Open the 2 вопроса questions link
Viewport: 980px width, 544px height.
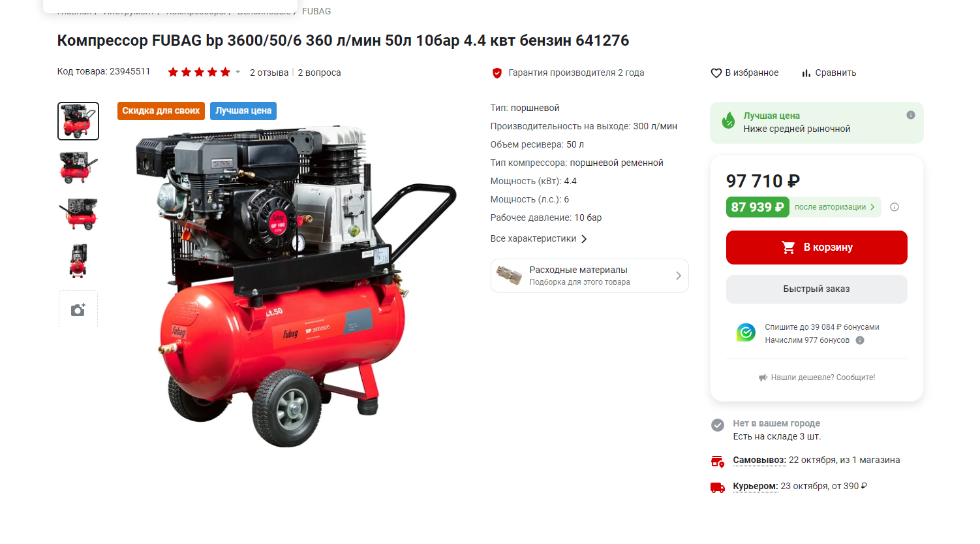pyautogui.click(x=319, y=72)
